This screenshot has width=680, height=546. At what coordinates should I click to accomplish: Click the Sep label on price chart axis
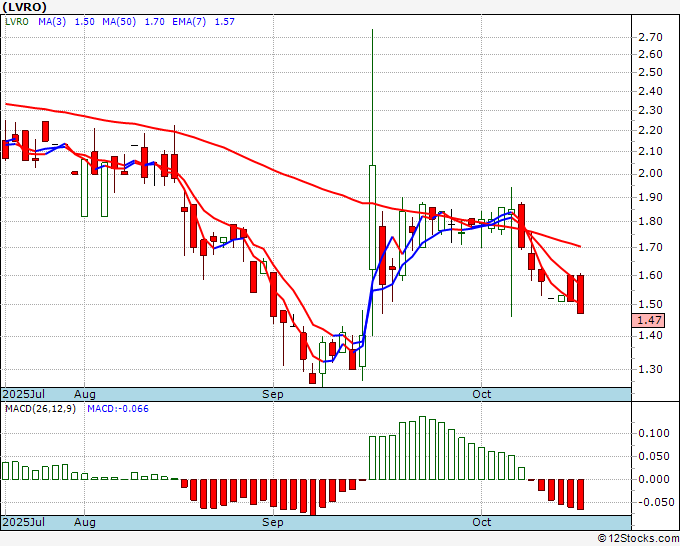(x=273, y=394)
